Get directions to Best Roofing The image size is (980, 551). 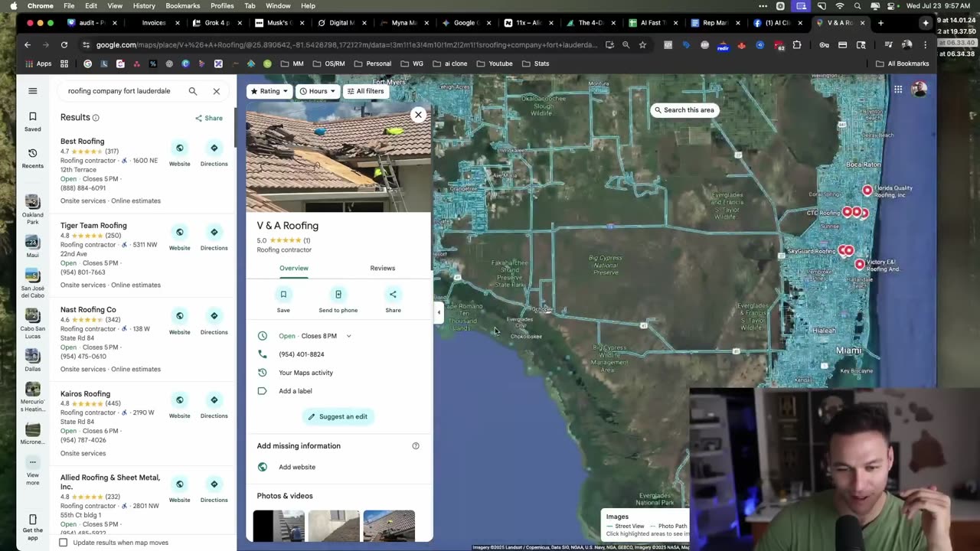tap(214, 153)
